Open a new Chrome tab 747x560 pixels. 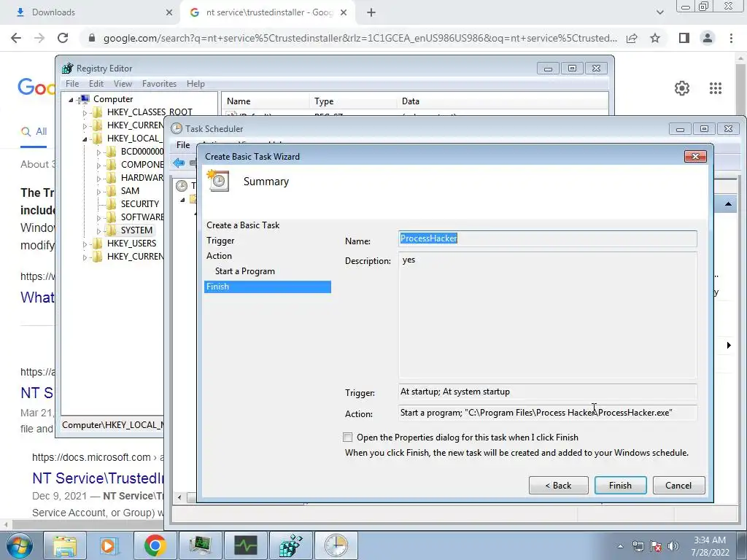(371, 13)
